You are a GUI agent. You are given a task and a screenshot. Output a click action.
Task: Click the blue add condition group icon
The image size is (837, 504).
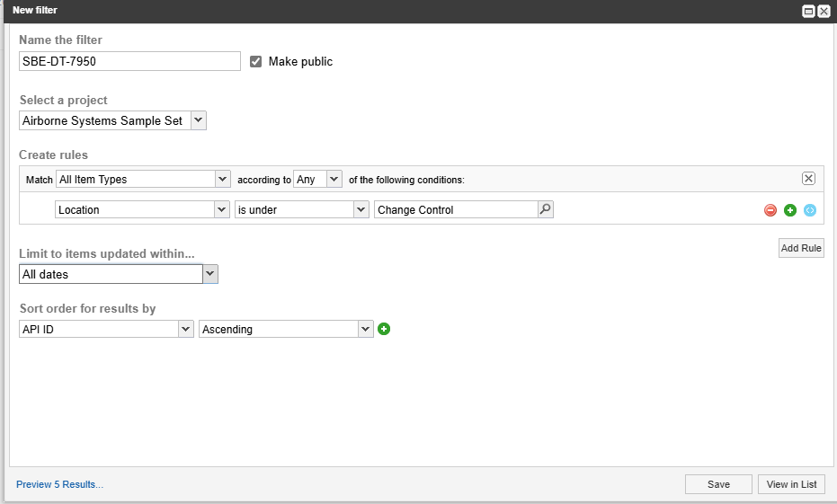[x=810, y=210]
